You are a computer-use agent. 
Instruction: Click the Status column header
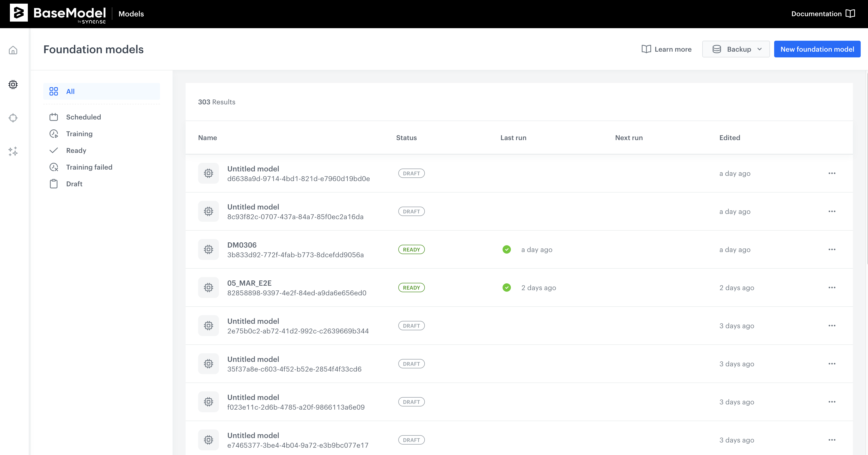click(x=406, y=137)
